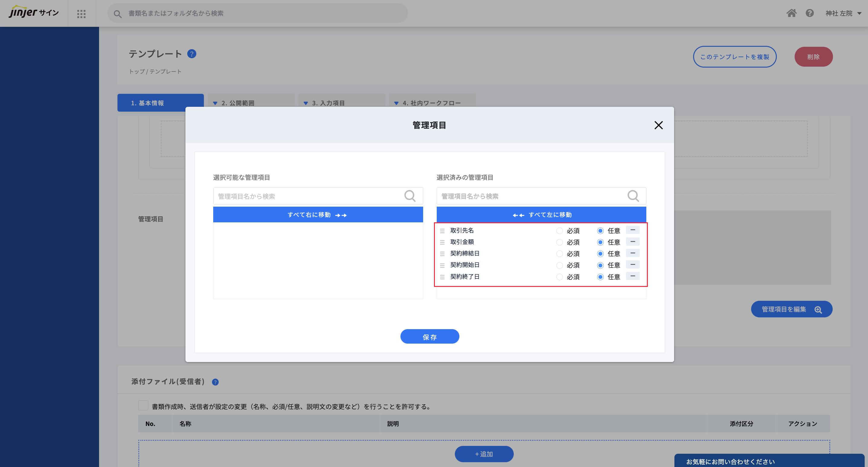Open the help question mark icon in header
The image size is (868, 467).
(809, 13)
